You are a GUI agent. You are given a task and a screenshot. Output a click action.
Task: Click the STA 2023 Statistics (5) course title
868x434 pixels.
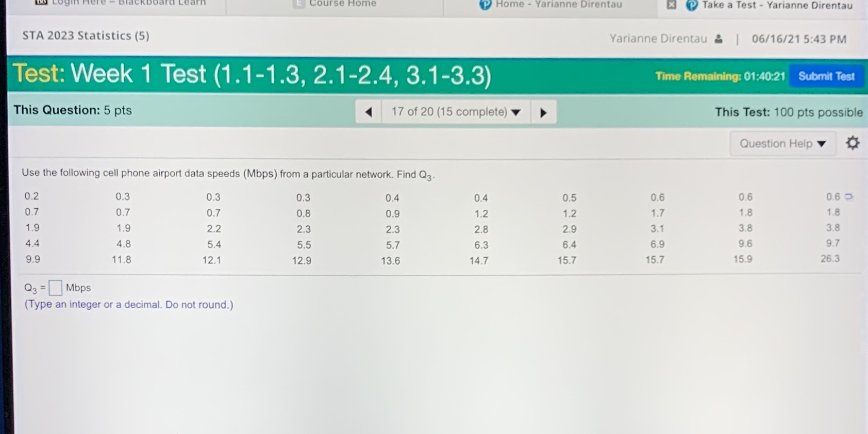coord(86,36)
